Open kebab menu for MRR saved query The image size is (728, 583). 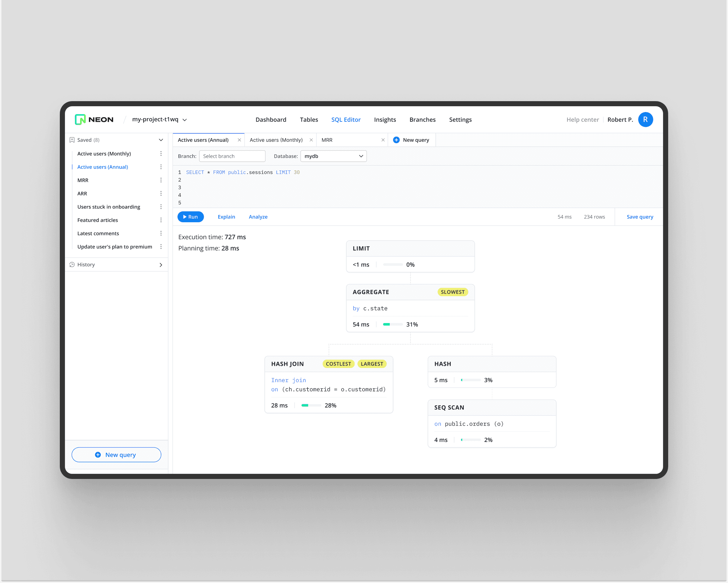pyautogui.click(x=161, y=180)
